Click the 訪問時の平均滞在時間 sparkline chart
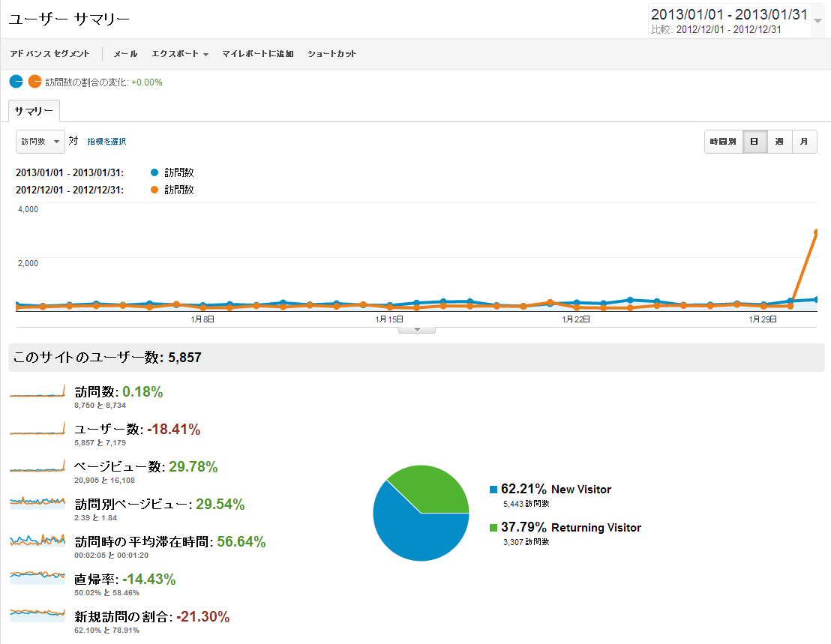 (37, 541)
